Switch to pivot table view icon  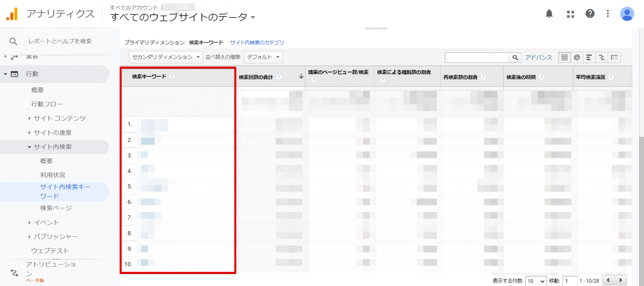click(614, 58)
